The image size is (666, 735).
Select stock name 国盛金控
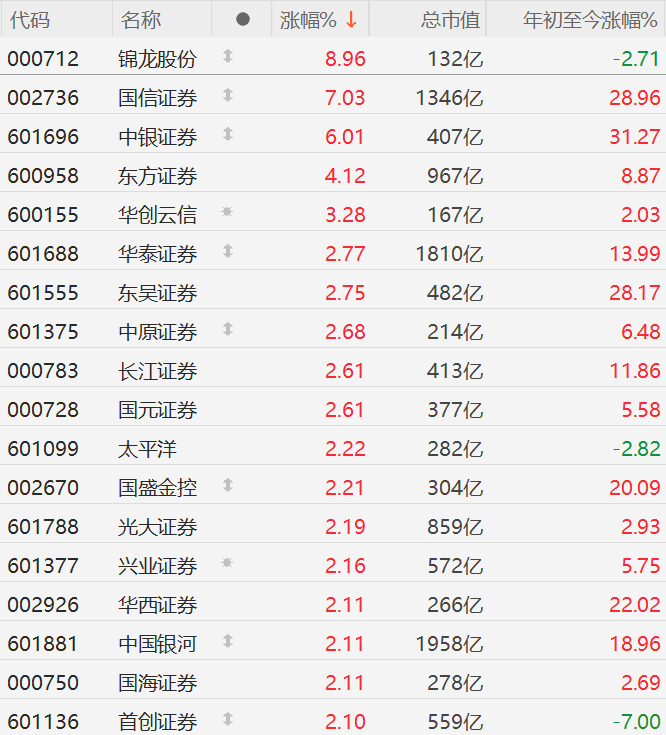(x=157, y=488)
